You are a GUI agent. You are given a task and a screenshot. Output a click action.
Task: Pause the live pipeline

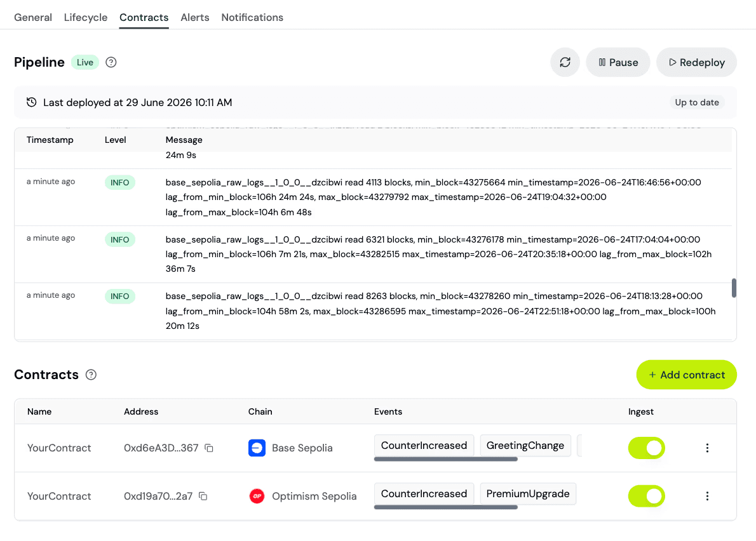click(x=618, y=62)
